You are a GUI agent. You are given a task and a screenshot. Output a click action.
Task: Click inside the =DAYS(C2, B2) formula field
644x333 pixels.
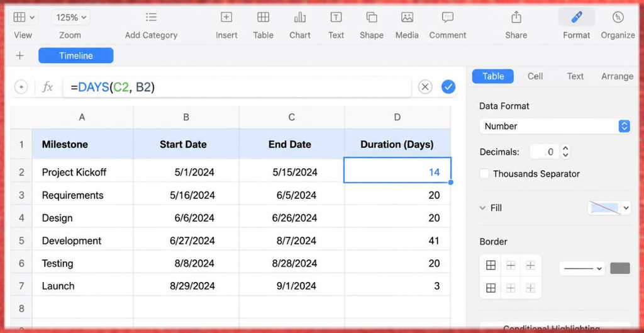(x=236, y=87)
